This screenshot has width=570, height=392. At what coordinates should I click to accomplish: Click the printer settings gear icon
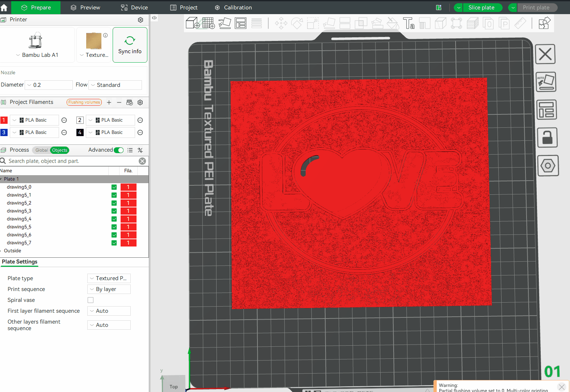click(x=141, y=20)
